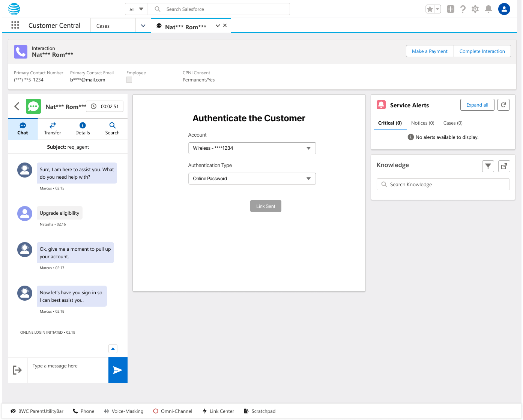Open the favorites list dropdown arrow

437,9
